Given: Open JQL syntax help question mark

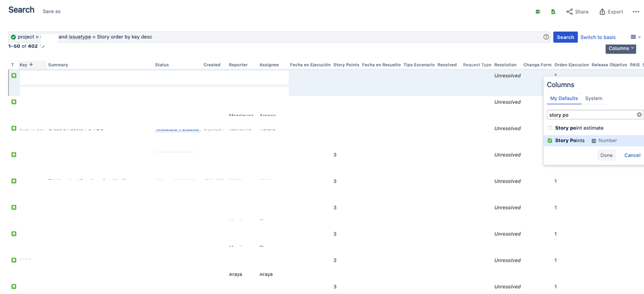Looking at the screenshot, I should [x=546, y=37].
